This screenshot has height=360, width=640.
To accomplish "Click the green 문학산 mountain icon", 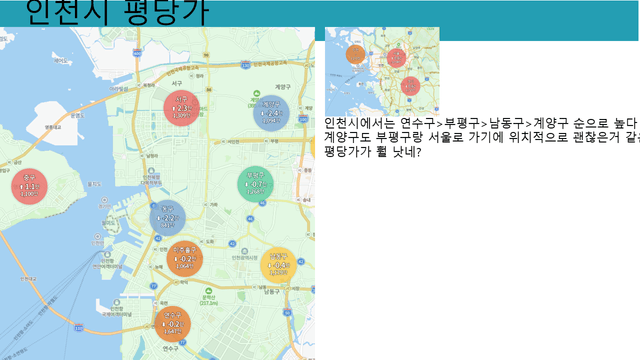I will [x=209, y=291].
